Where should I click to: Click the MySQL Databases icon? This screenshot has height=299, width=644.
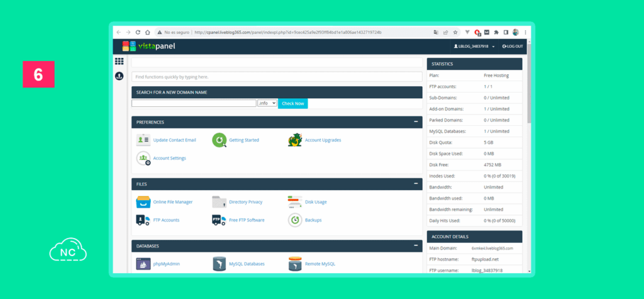tap(219, 264)
